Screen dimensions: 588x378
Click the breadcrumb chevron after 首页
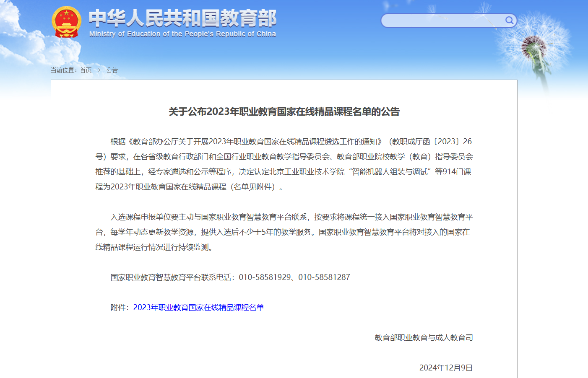(99, 70)
